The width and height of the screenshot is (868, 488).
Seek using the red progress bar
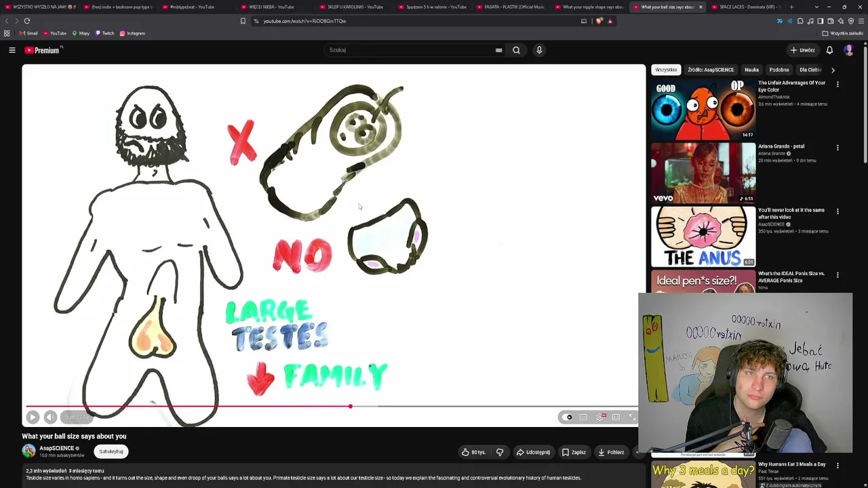click(332, 407)
